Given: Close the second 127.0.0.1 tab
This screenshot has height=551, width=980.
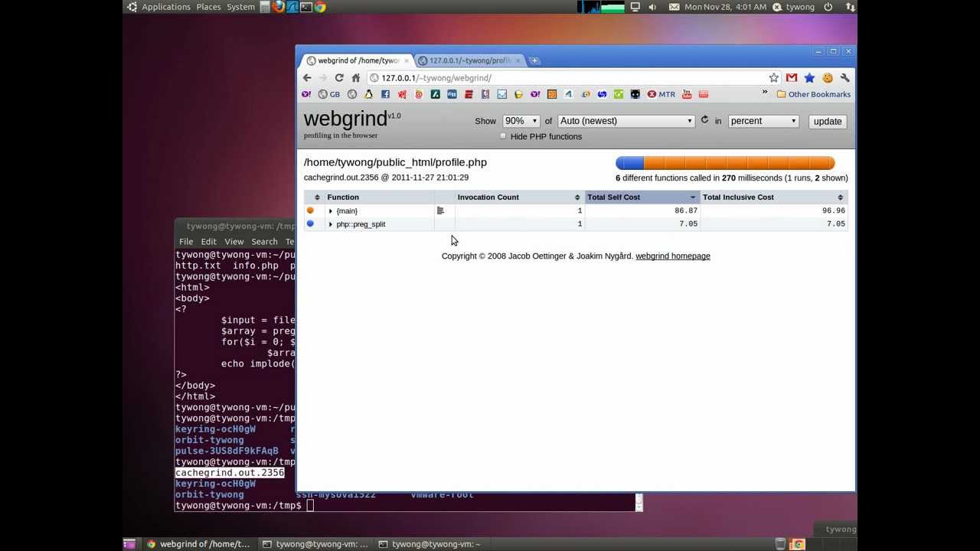Looking at the screenshot, I should click(518, 60).
